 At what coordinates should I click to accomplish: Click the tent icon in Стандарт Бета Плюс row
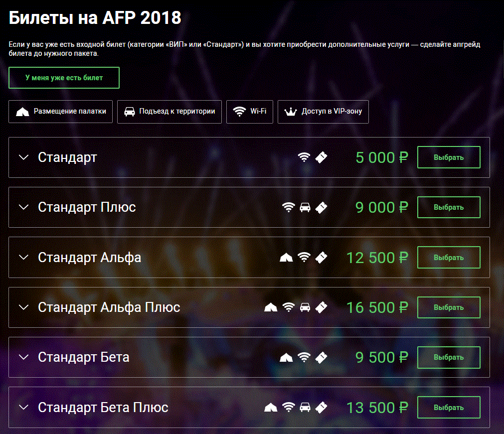coord(271,408)
